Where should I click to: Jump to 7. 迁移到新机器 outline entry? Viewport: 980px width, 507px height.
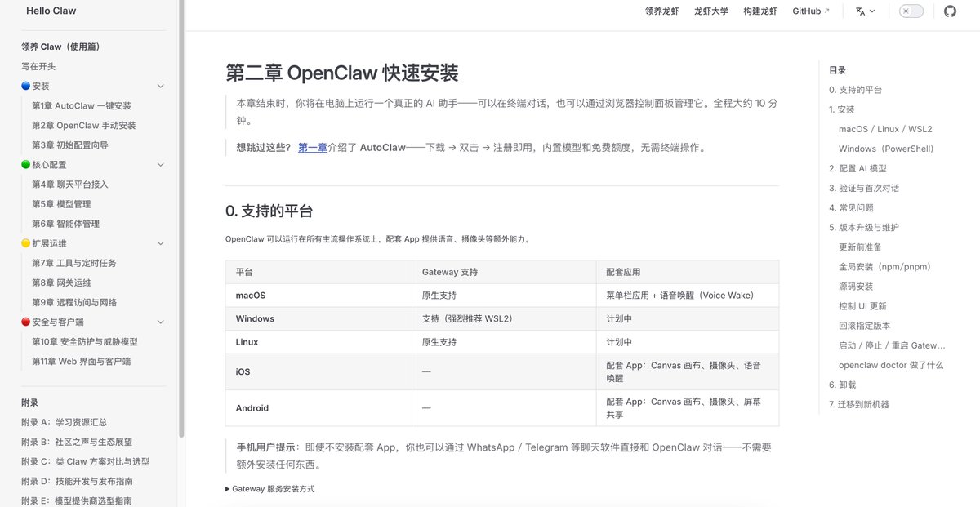[x=859, y=404]
